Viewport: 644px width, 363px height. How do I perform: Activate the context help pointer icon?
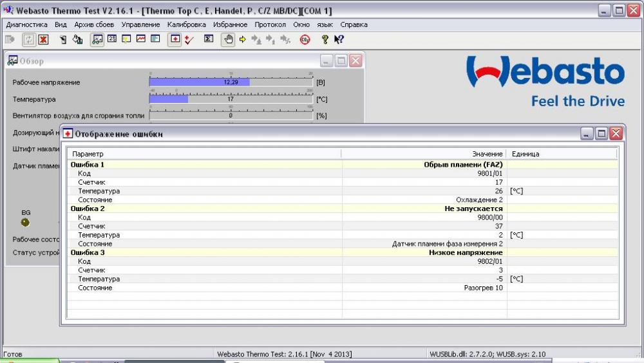point(339,39)
